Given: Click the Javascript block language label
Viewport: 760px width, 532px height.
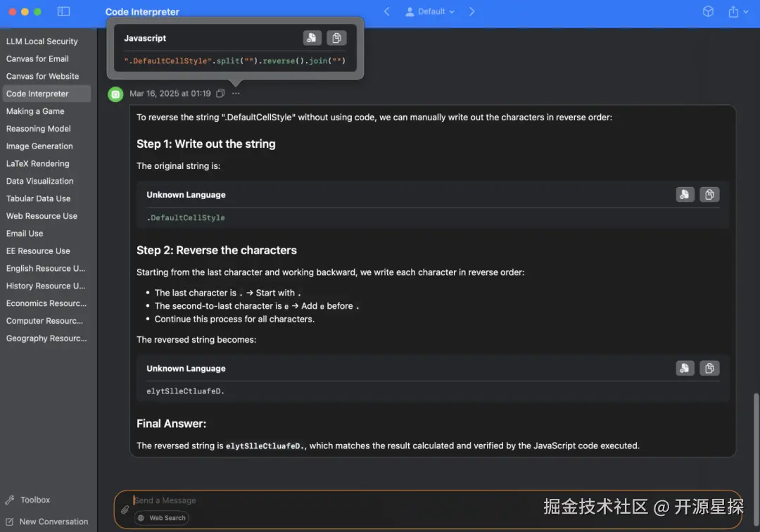Looking at the screenshot, I should point(145,38).
